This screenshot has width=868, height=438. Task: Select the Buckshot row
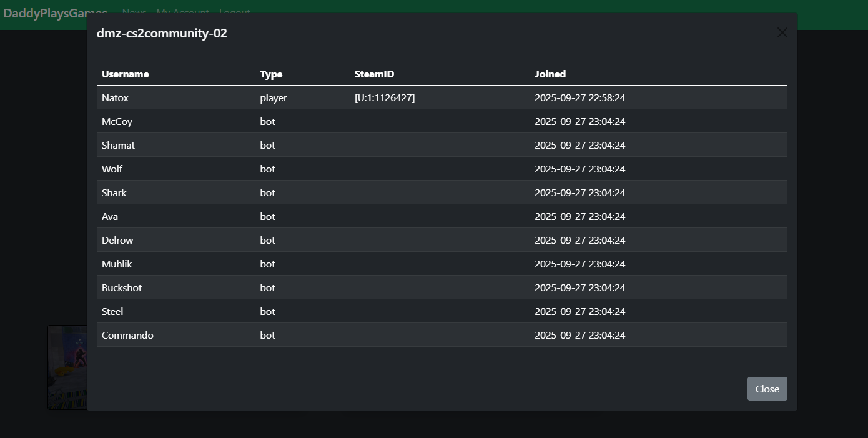click(122, 287)
